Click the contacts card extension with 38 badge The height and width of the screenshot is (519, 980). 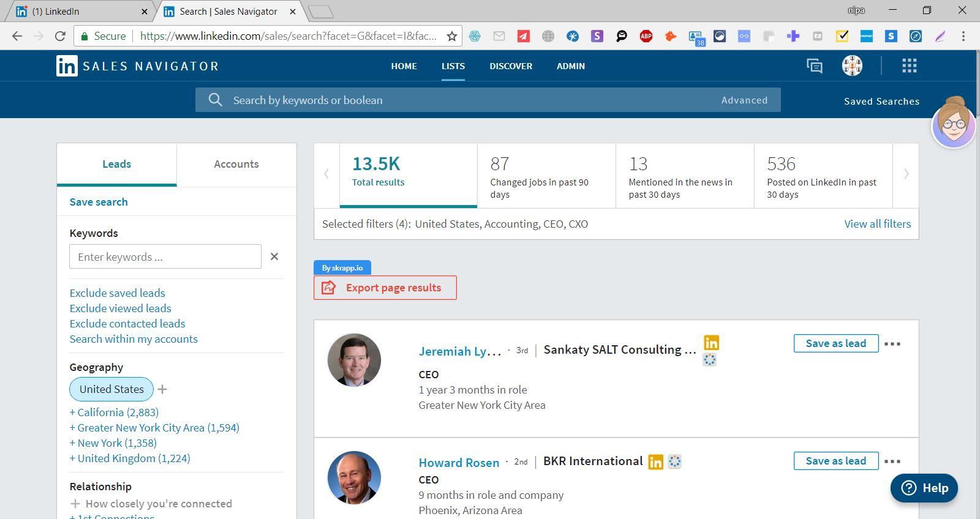(x=696, y=38)
